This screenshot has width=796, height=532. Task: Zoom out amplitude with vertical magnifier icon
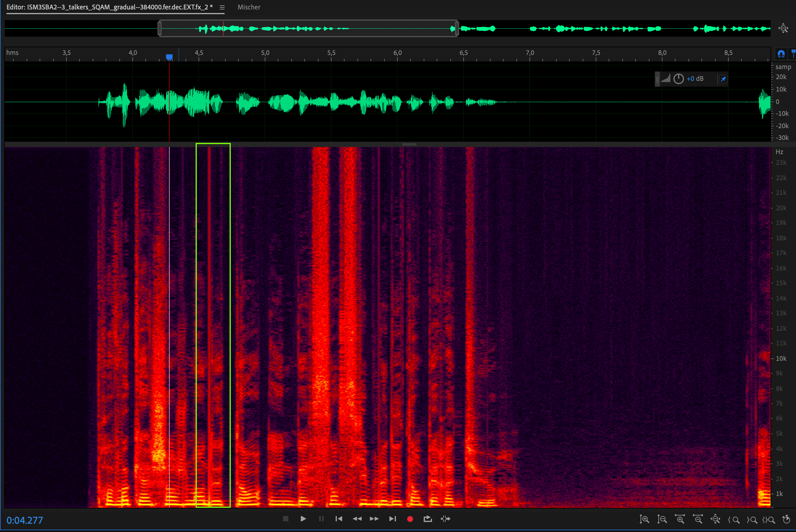tap(662, 519)
